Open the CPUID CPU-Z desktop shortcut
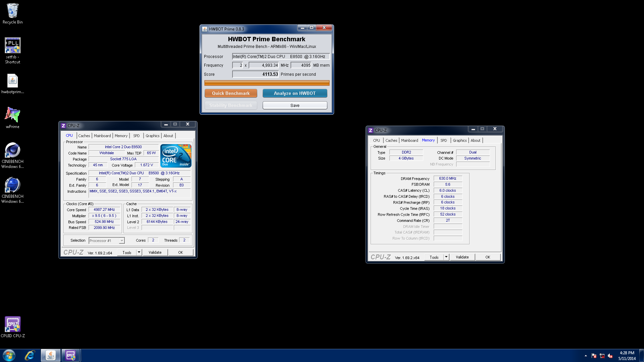The image size is (644, 362). coord(13,327)
